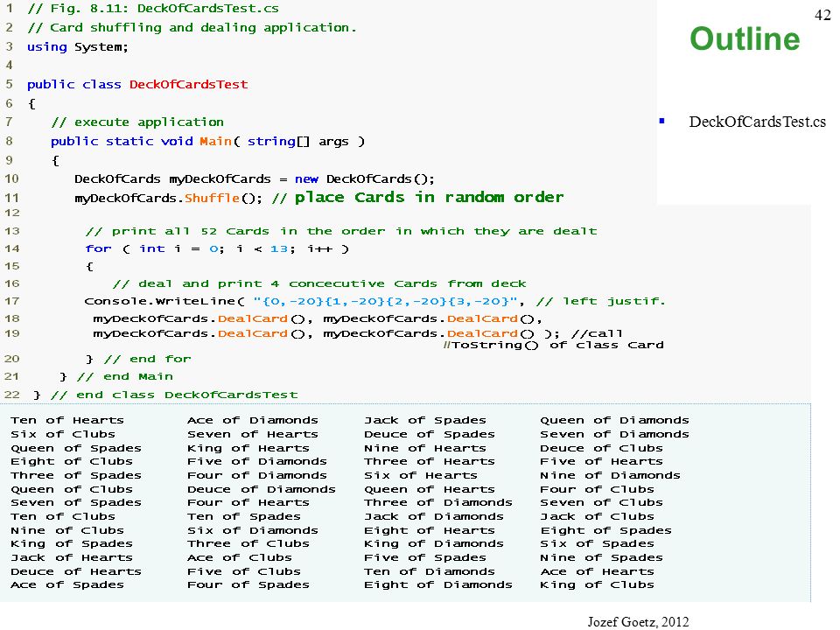The image size is (840, 630).
Task: Click output 'Ace of Diamonds'
Action: click(252, 421)
